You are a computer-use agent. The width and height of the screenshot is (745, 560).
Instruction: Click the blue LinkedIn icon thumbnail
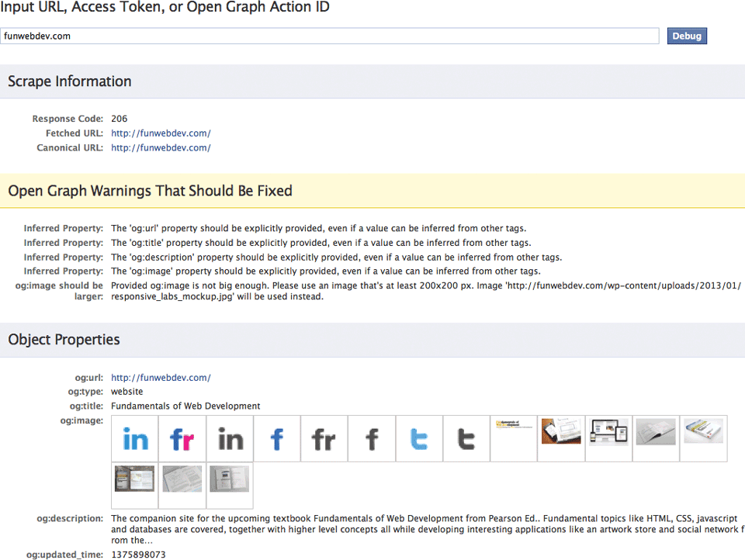[x=135, y=439]
